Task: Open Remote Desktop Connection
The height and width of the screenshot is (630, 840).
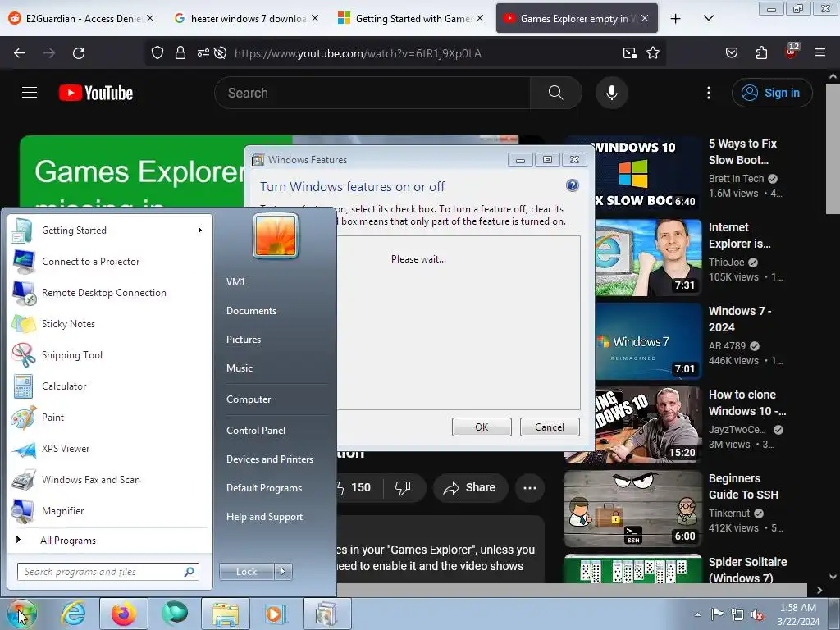Action: (x=110, y=293)
